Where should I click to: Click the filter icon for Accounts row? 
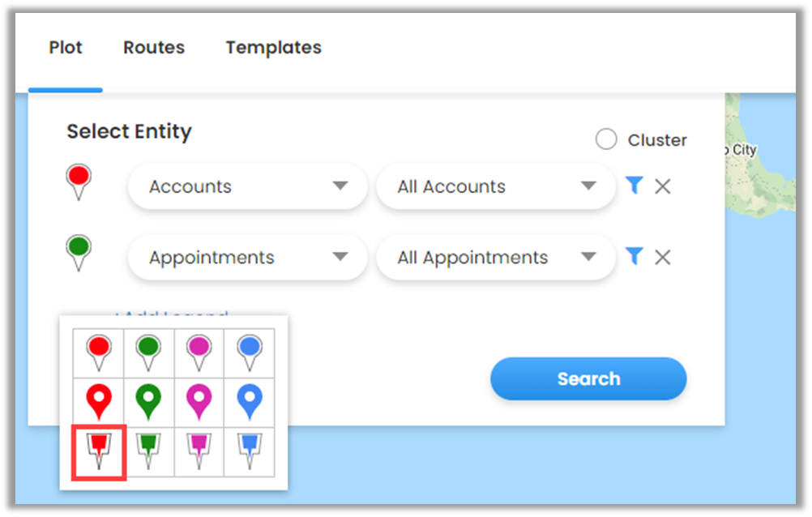(x=635, y=186)
